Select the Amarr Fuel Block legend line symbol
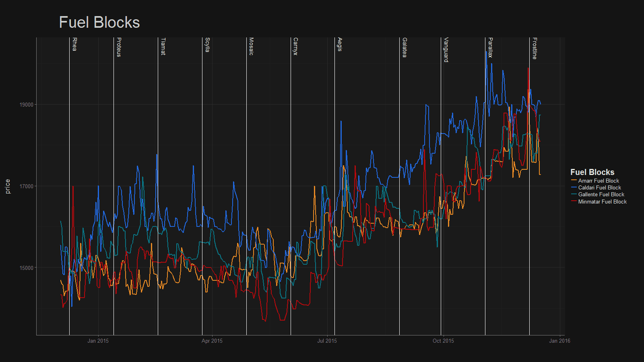Image resolution: width=644 pixels, height=362 pixels. [x=574, y=181]
